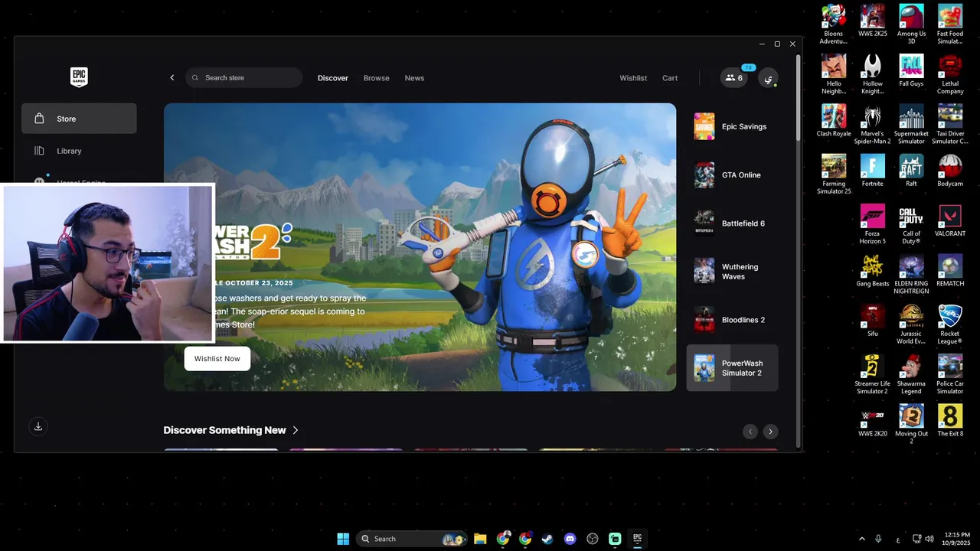Switch to the Discover tab
The width and height of the screenshot is (980, 551).
pos(333,78)
